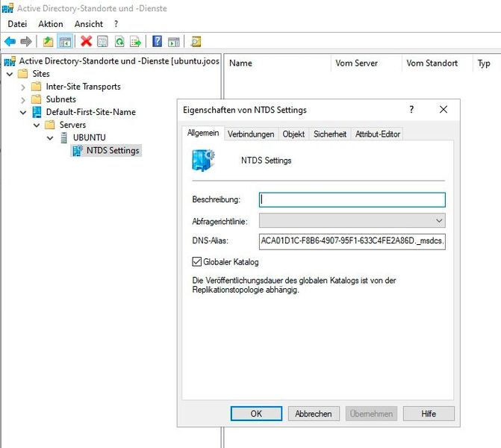Click the Inter-Site Transports folder icon
Image resolution: width=501 pixels, height=448 pixels.
(37, 87)
